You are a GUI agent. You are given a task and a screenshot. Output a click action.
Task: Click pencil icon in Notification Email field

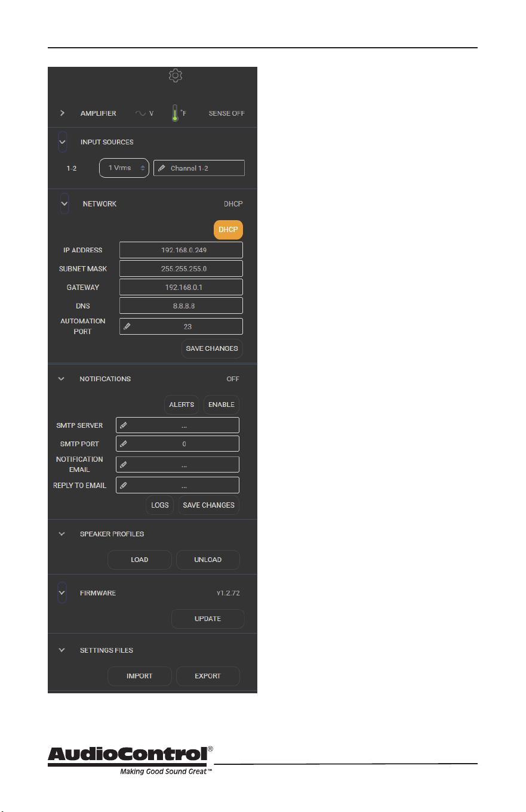tap(124, 465)
